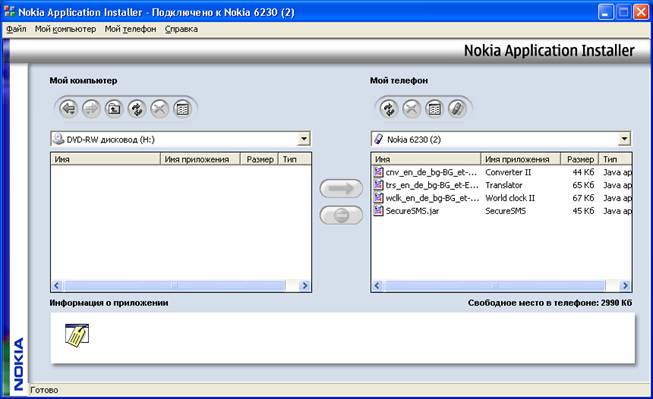This screenshot has height=399, width=653.
Task: Close the Nokia Application Installer window
Action: click(641, 12)
